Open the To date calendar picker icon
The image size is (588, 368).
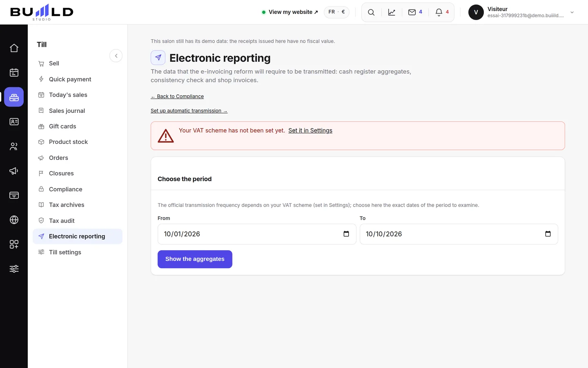548,234
